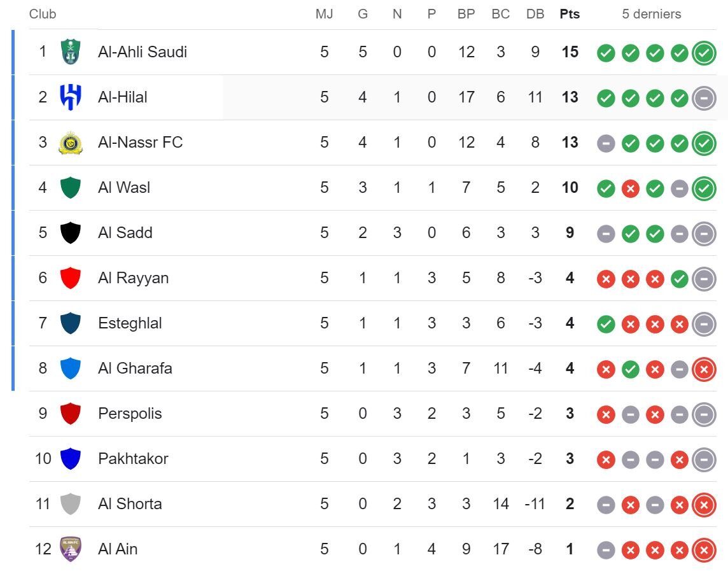Click Al-Hilal's latest draw result circle

[704, 98]
